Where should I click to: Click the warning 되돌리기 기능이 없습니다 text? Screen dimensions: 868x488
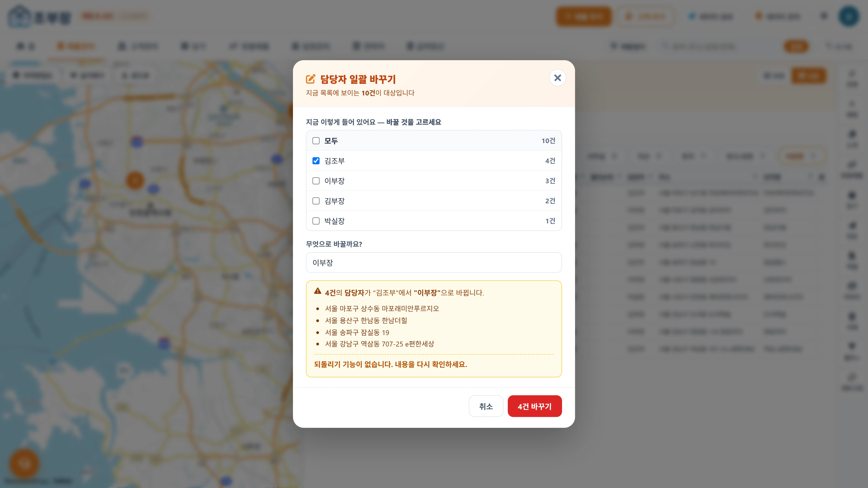pyautogui.click(x=391, y=364)
